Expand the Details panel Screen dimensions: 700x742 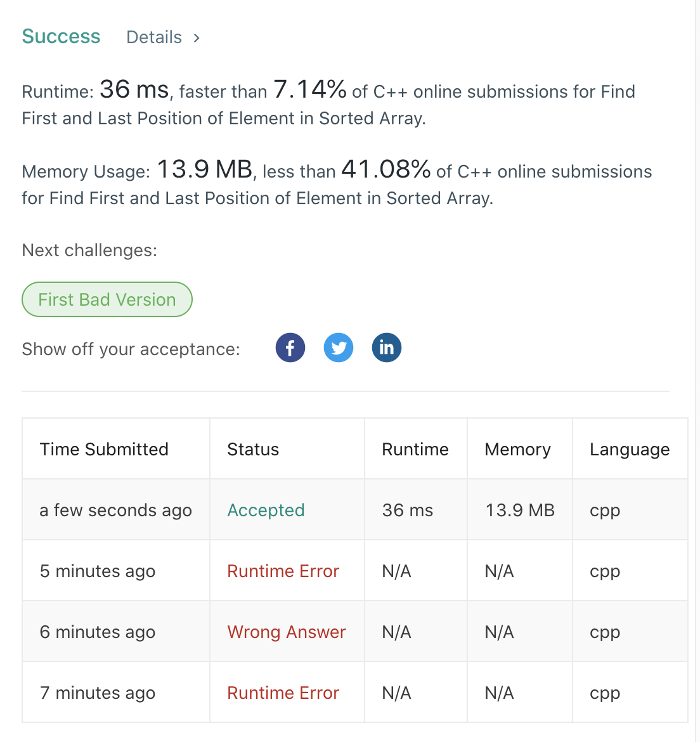(x=153, y=37)
